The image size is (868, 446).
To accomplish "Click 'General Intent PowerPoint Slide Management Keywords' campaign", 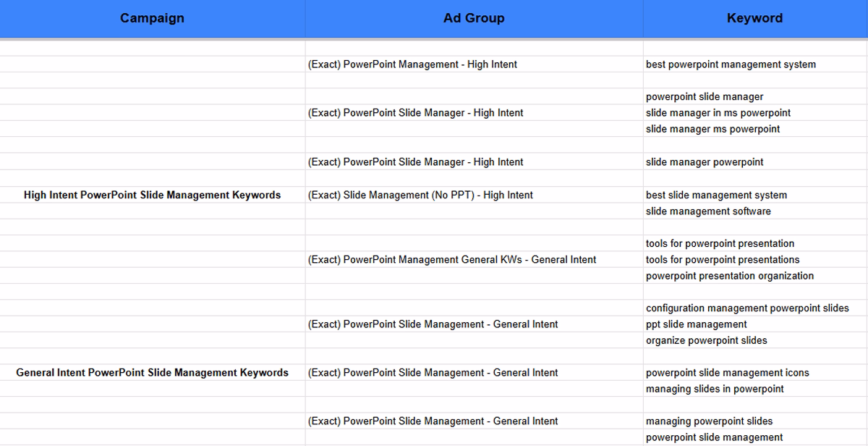I will click(152, 372).
